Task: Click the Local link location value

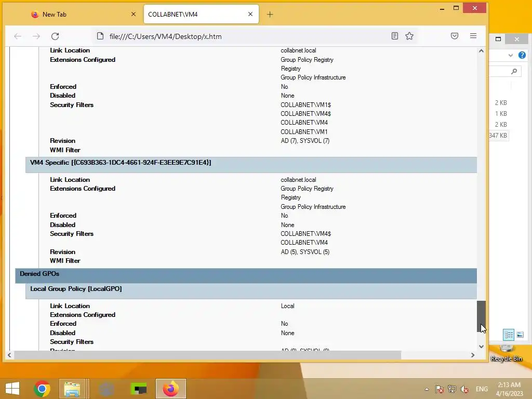Action: [x=287, y=305]
